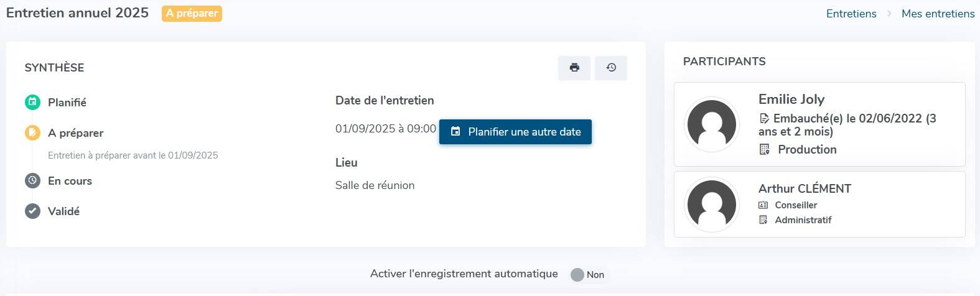The image size is (980, 296).
Task: Click the En cours clock status icon
Action: [32, 181]
